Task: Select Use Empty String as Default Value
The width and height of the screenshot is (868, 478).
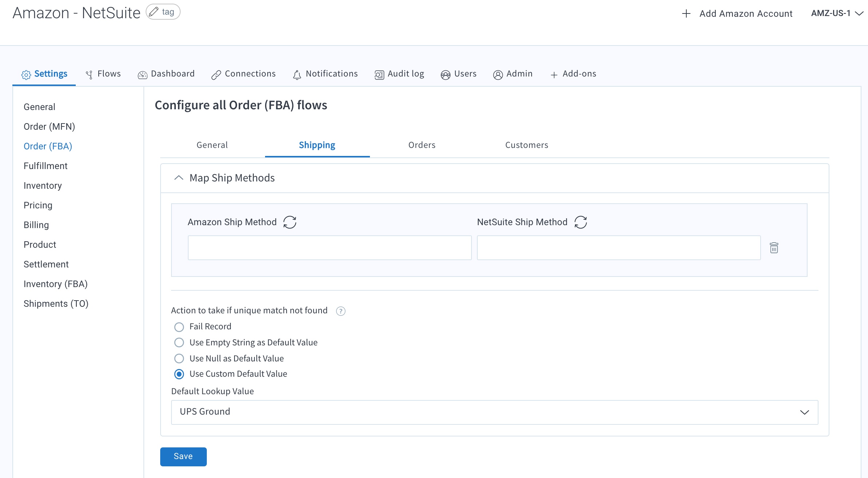Action: tap(179, 342)
